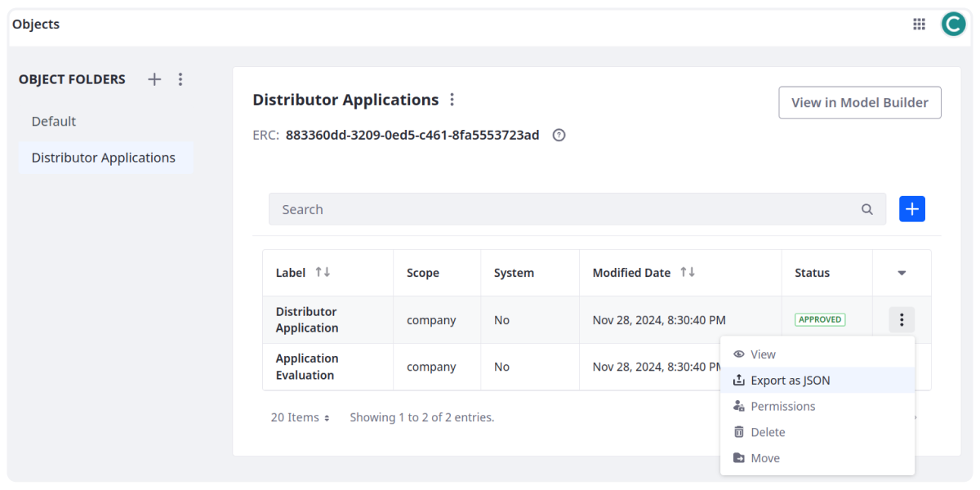Select Delete from the context menu
Viewport: 980px width, 490px height.
coord(767,432)
